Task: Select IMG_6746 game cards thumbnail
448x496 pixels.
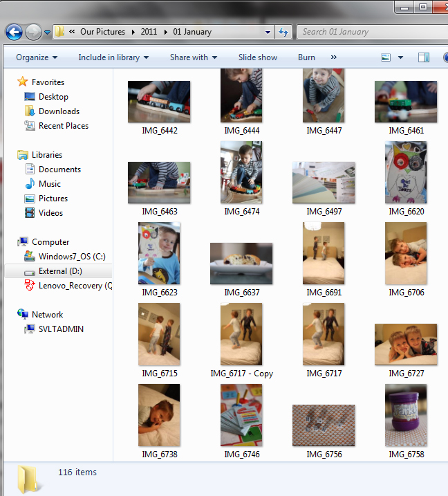Action: tap(241, 415)
